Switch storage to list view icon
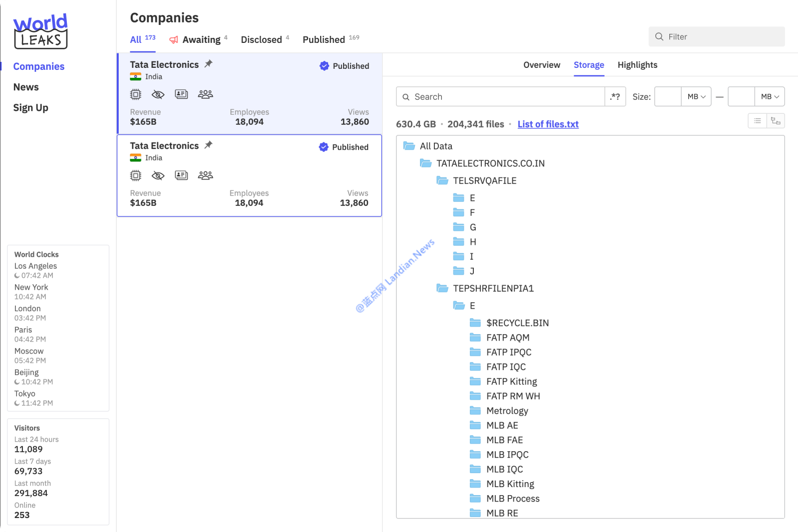Viewport: 798px width, 532px height. [x=757, y=121]
